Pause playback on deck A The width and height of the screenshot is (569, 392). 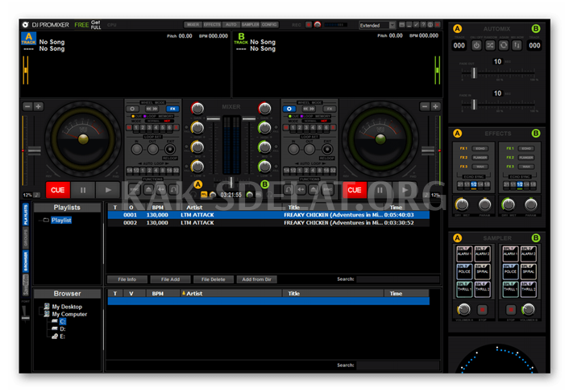tap(83, 190)
